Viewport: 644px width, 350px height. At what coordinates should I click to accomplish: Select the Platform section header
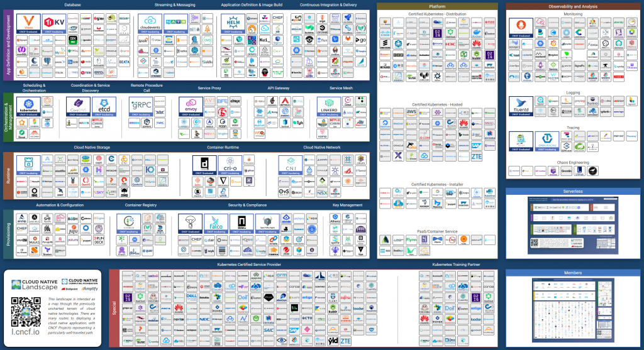pyautogui.click(x=437, y=6)
